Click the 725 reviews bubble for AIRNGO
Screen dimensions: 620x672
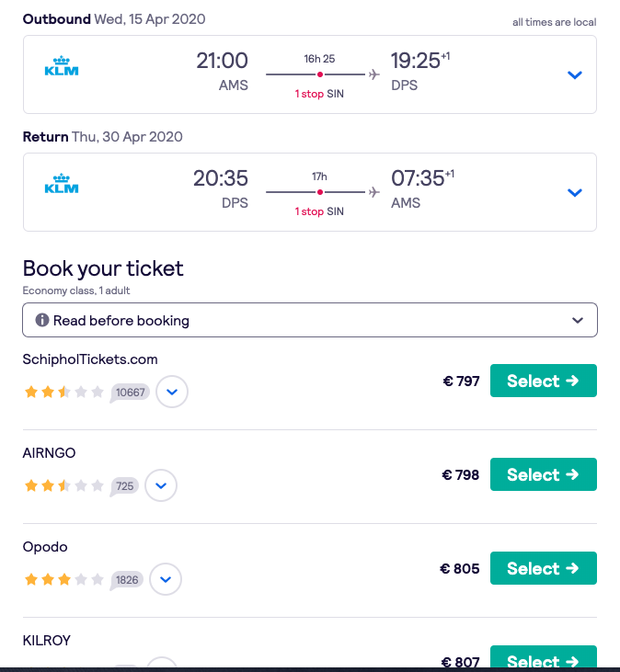124,486
